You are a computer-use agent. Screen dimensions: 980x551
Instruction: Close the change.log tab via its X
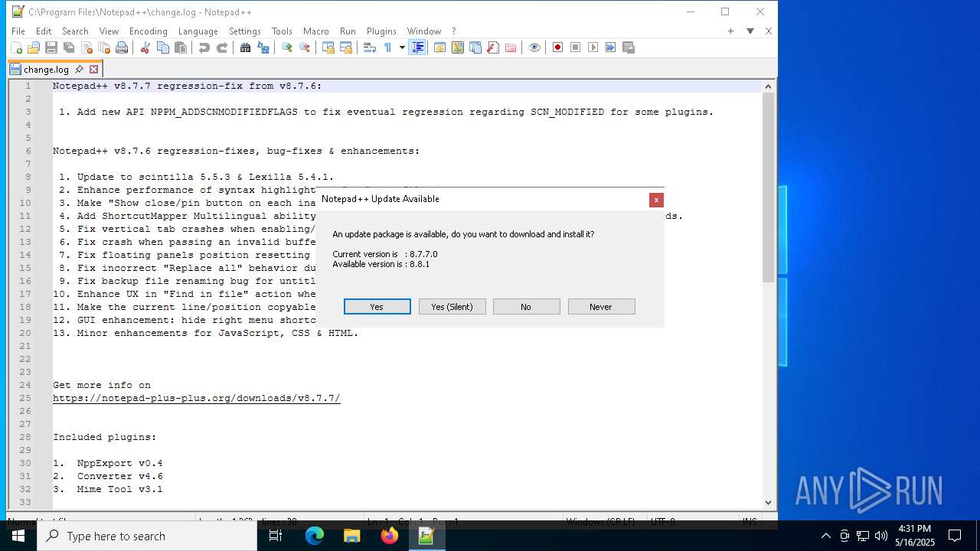point(93,69)
